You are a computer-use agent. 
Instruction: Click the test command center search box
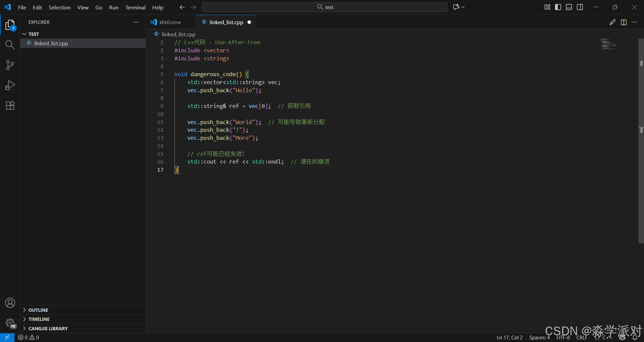coord(324,7)
